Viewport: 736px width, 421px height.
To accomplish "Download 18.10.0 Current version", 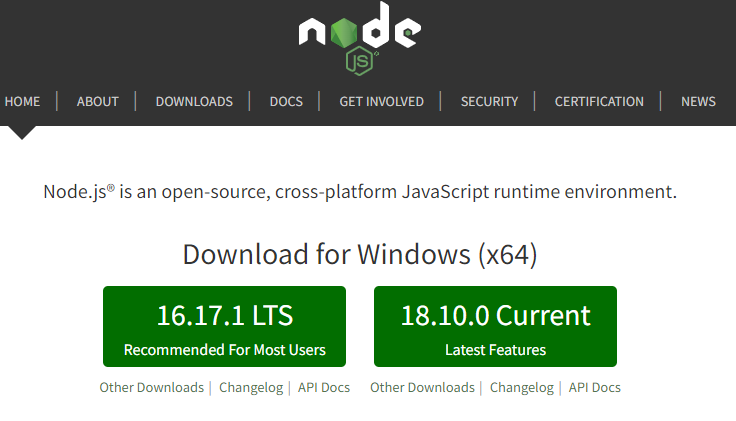I will pyautogui.click(x=495, y=327).
